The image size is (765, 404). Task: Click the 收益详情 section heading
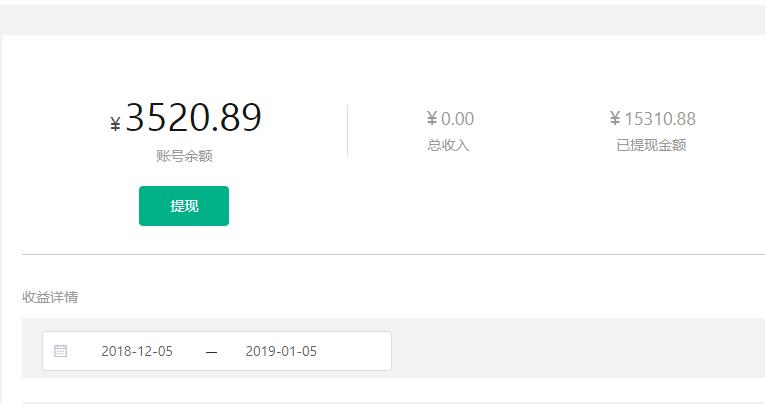click(50, 297)
